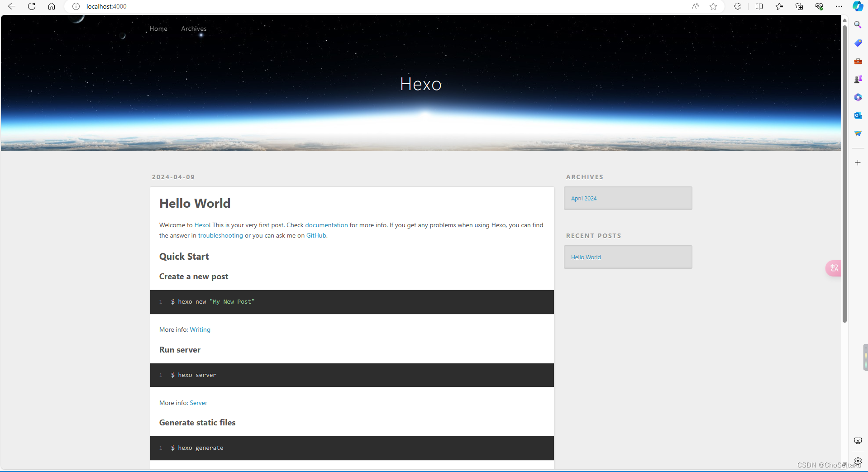868x472 pixels.
Task: Click the Generate static files heading
Action: coord(197,423)
